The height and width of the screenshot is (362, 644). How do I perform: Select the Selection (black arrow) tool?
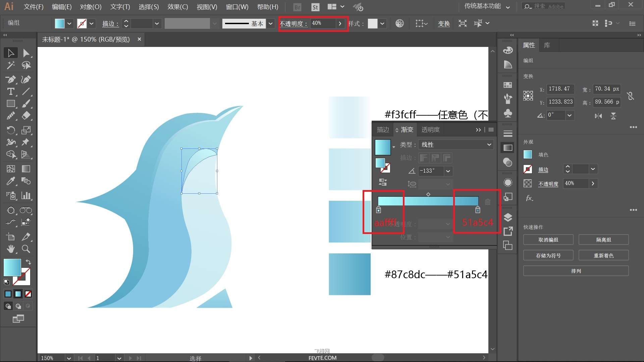(x=10, y=53)
